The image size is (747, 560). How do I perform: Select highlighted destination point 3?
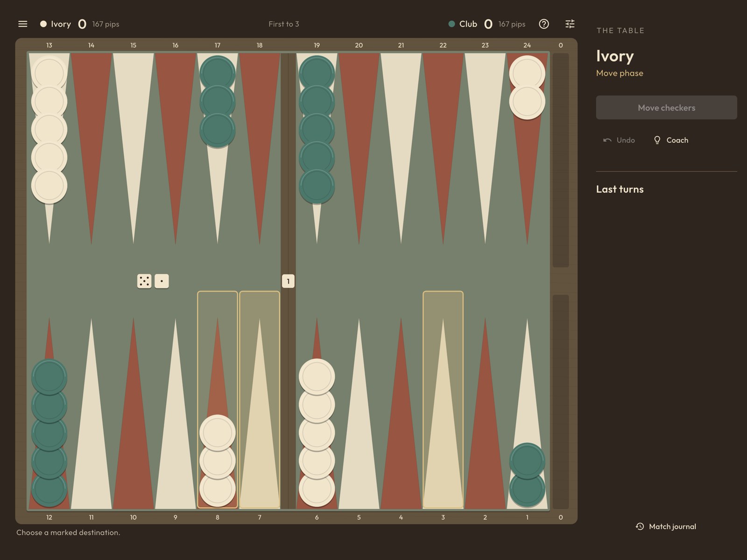(443, 399)
